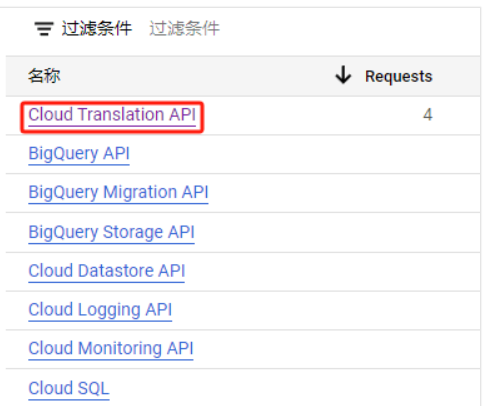
Task: Click the bold 过滤条件 filter label
Action: pyautogui.click(x=97, y=28)
